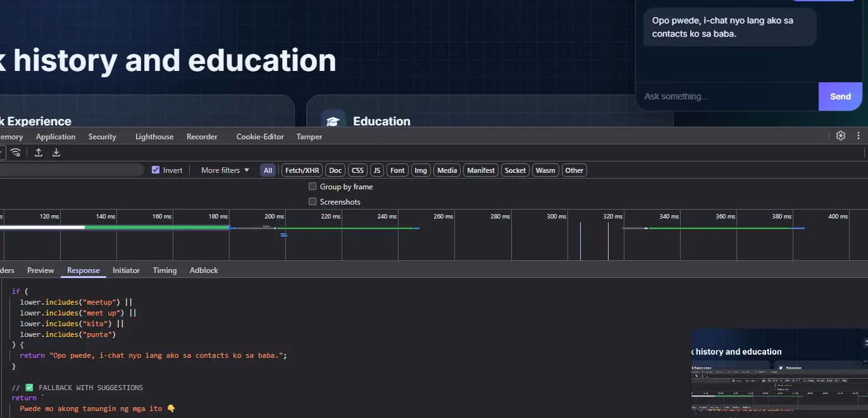Switch to the Initiator request tab

[126, 270]
